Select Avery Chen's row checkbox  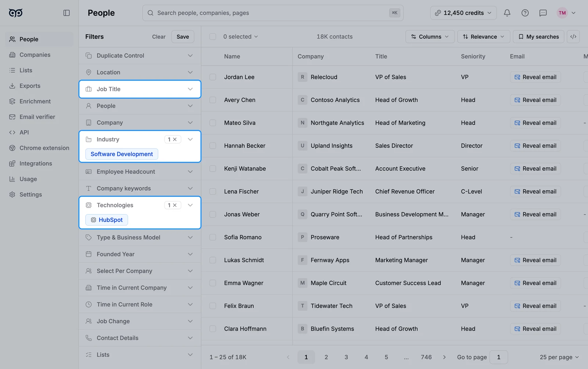pos(213,100)
